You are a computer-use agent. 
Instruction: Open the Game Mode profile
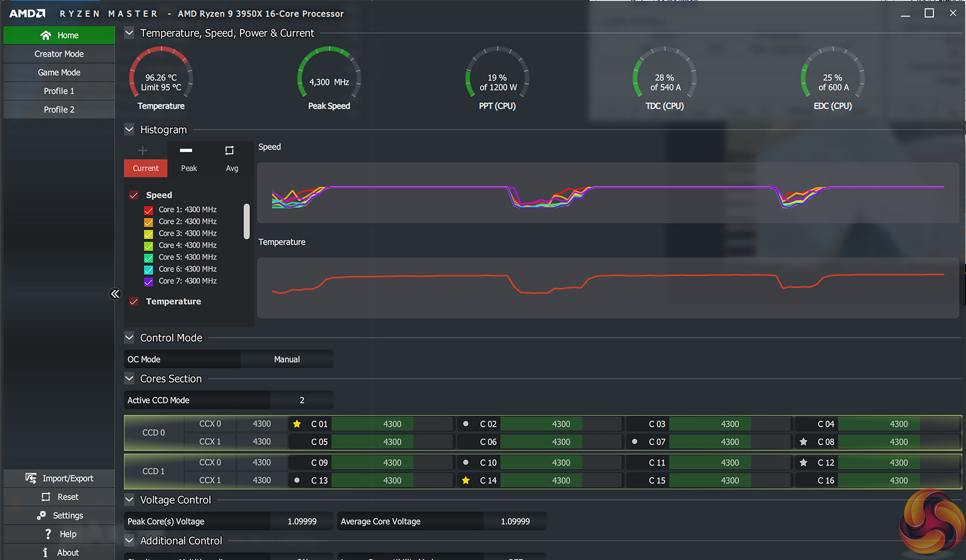tap(59, 72)
